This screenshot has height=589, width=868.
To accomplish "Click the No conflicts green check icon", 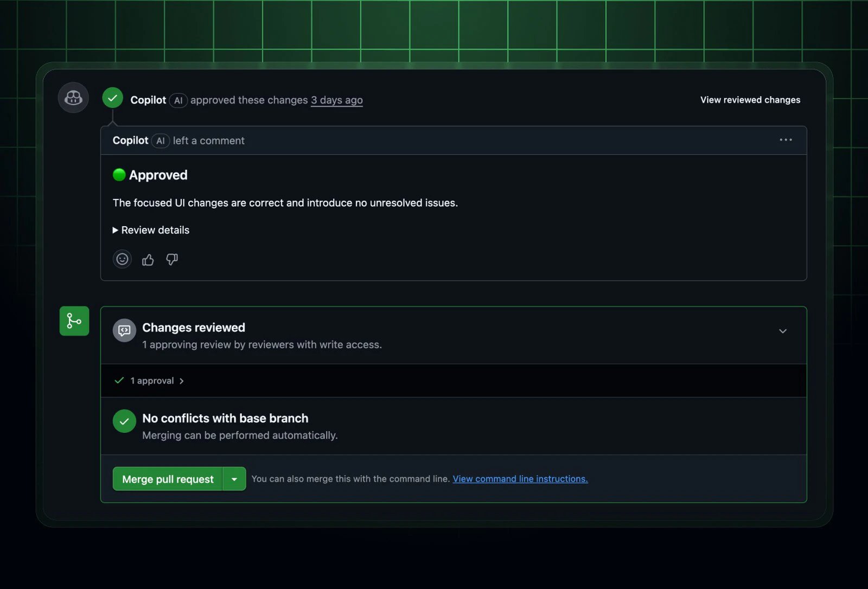I will [x=124, y=421].
